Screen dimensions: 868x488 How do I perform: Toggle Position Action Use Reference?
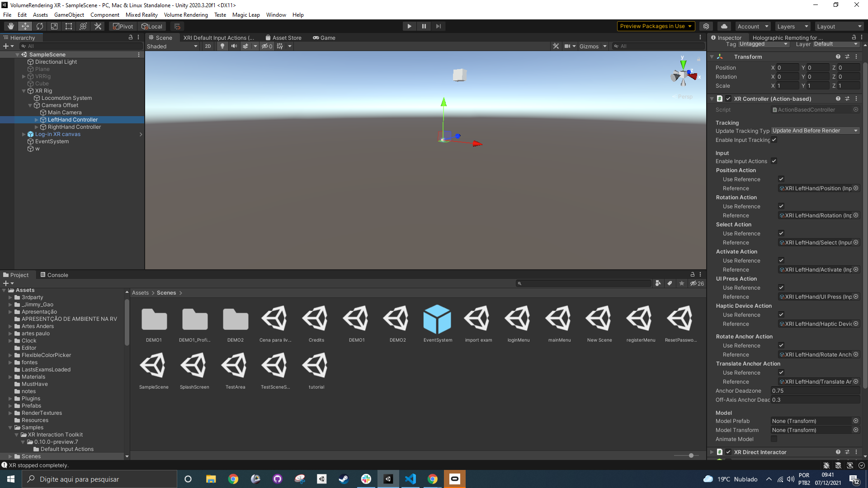pos(781,179)
